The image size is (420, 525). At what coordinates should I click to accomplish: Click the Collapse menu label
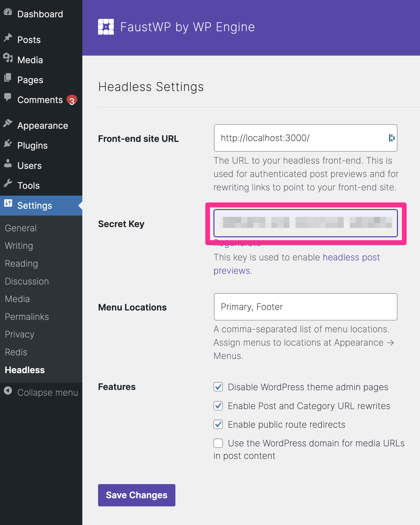point(47,393)
